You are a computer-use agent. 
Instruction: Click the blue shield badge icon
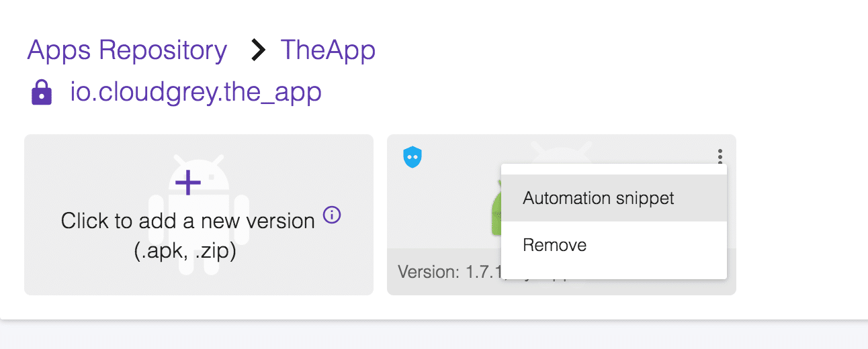click(412, 157)
